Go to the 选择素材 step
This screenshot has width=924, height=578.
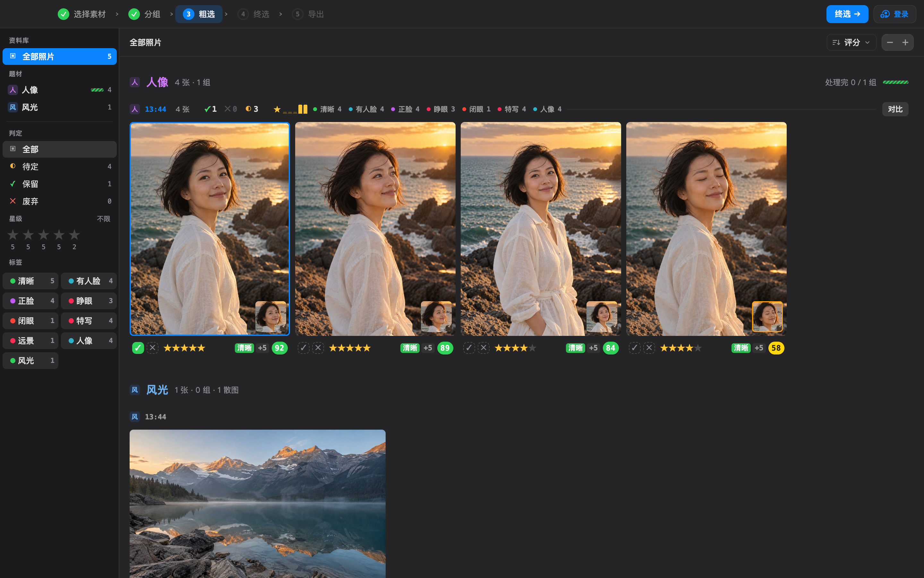pos(81,14)
